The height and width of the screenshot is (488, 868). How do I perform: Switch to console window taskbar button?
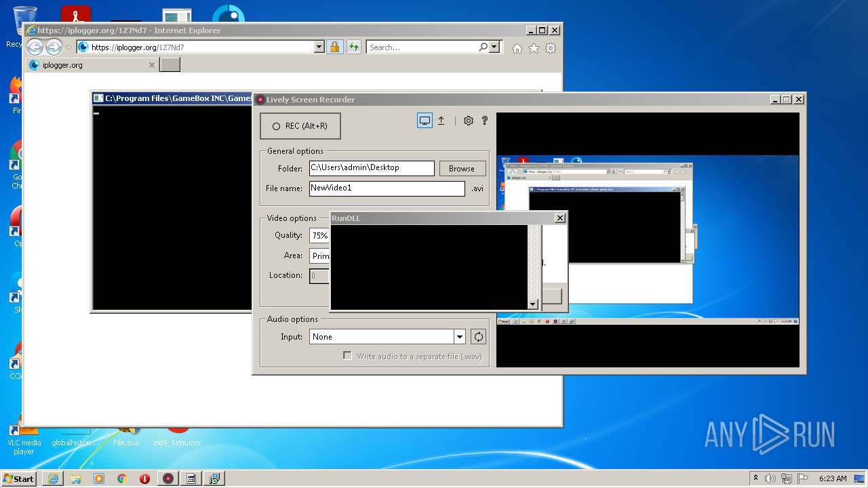(x=191, y=479)
